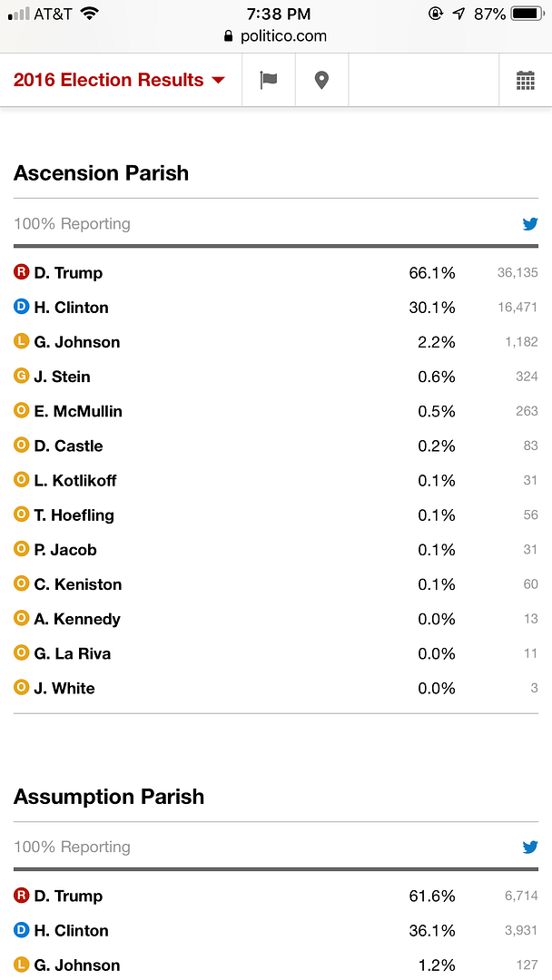
Task: Tap G. La Riva candidate name
Action: [x=73, y=653]
